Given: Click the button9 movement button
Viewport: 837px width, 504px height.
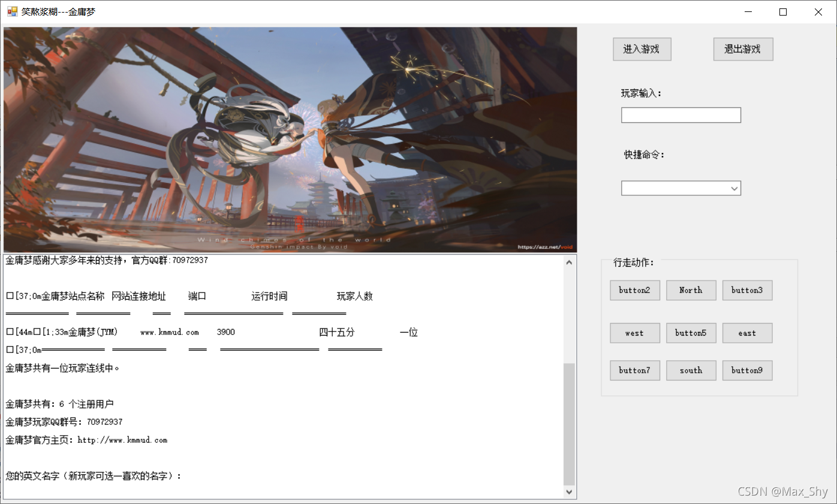Looking at the screenshot, I should [747, 370].
